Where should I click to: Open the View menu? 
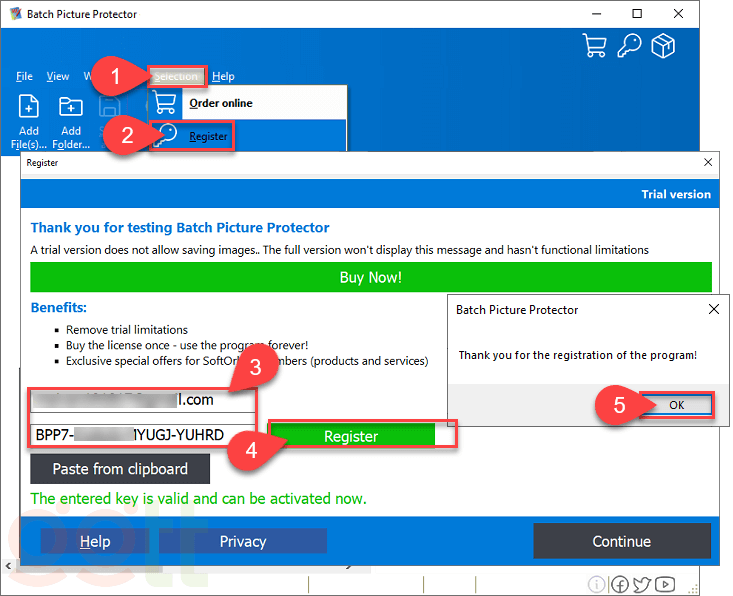[x=58, y=76]
